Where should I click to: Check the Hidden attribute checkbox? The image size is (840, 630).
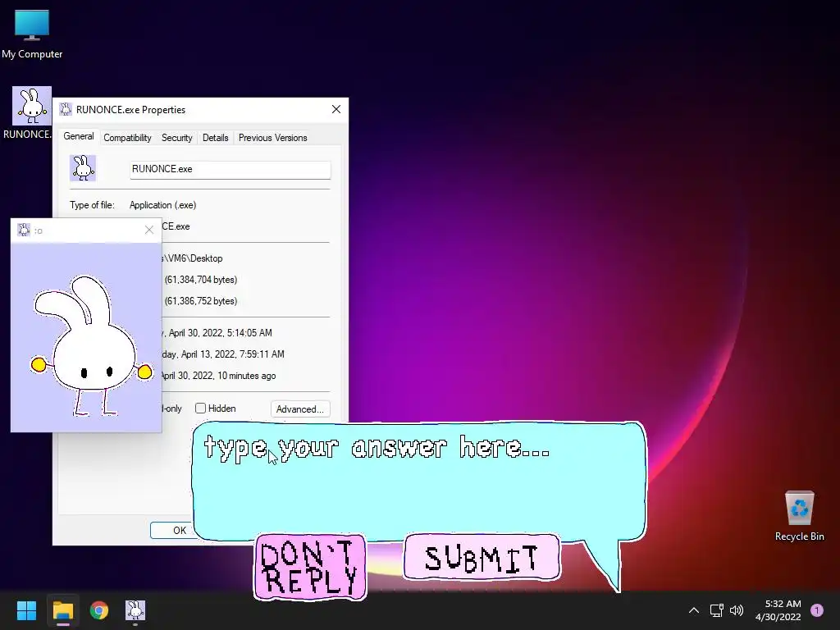[x=200, y=409]
